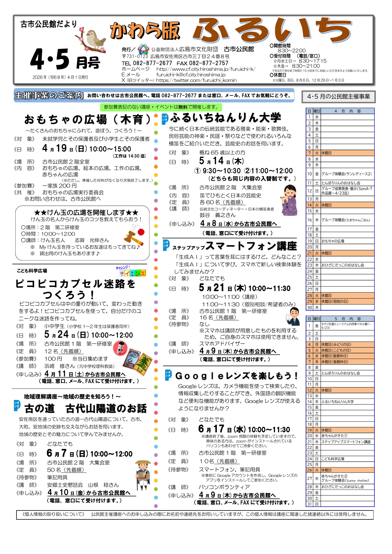Screen dimensions: 392x554
Task: Click the 地域理解講座～地域の歴史を知ろう！～ subtitle
Action: click(72, 396)
